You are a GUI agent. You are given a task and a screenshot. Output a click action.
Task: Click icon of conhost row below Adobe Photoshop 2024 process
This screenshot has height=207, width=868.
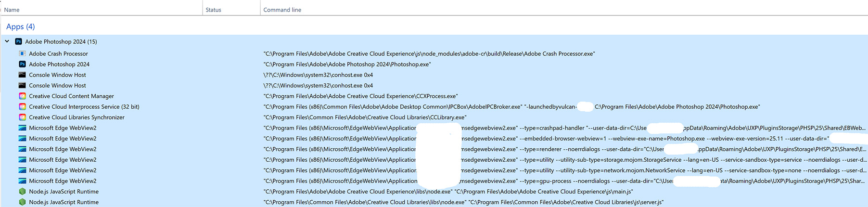(22, 75)
